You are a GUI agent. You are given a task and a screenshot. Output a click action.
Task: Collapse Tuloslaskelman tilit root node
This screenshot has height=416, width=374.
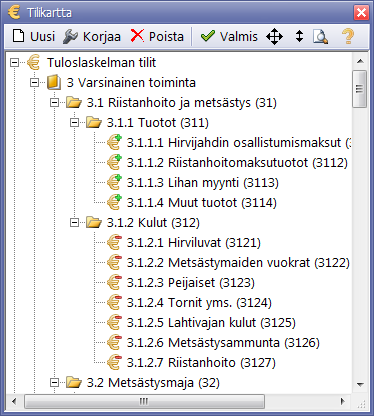[14, 62]
